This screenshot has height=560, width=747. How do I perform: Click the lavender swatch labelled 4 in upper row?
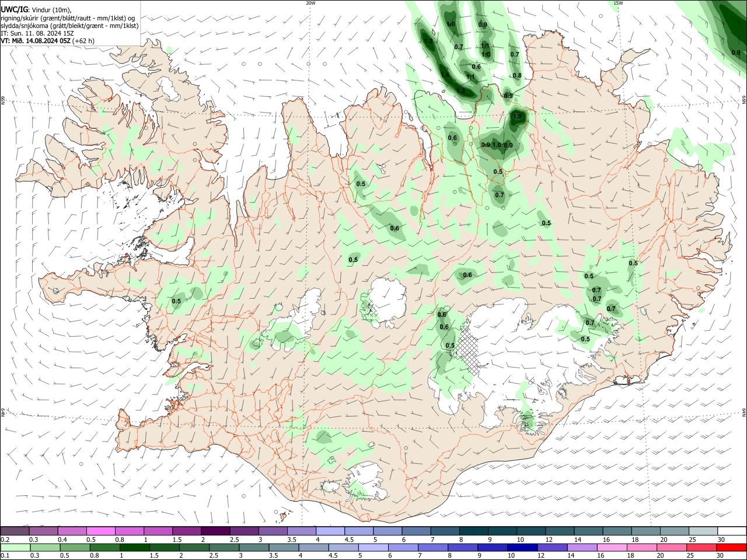330,531
